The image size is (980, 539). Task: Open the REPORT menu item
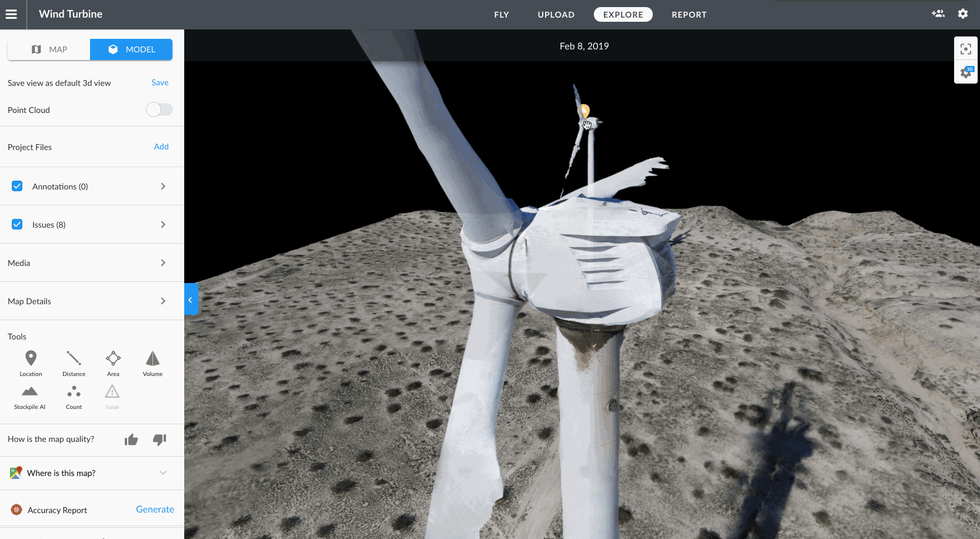click(689, 14)
